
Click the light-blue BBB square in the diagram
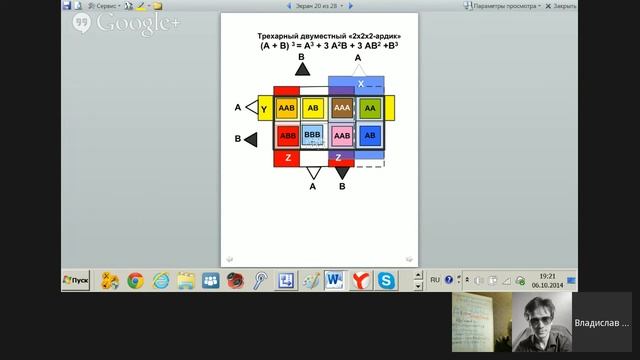tap(313, 135)
